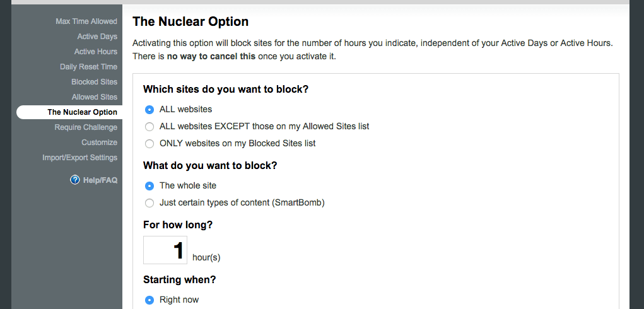Choose ALL websites EXCEPT Allowed Sites option
Image resolution: width=644 pixels, height=309 pixels.
coord(149,126)
